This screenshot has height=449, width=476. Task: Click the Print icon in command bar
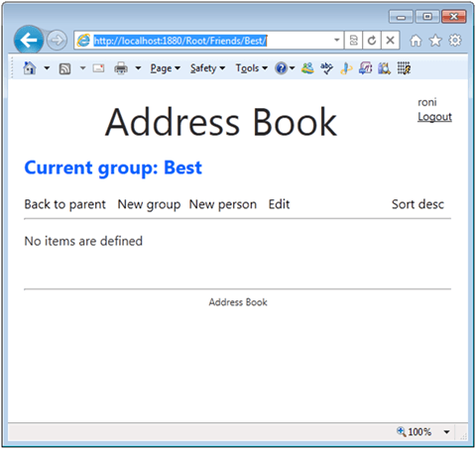click(121, 68)
